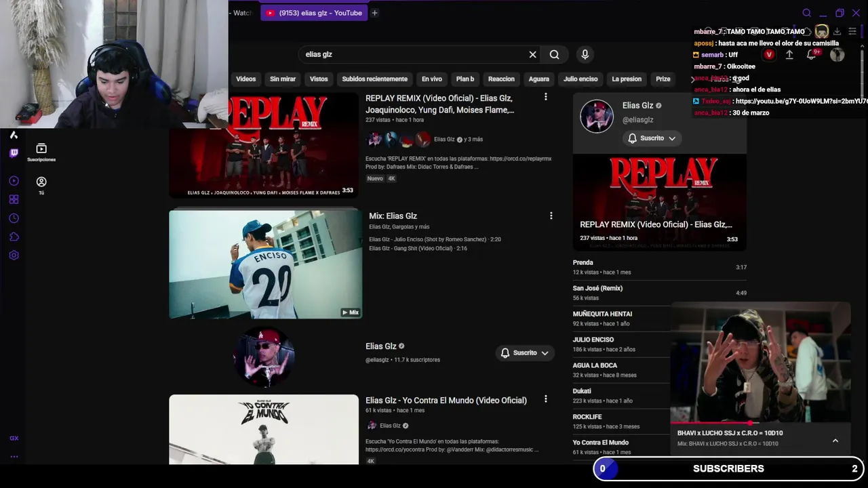
Task: Open AGUA LA BOCA in the video list
Action: click(x=620, y=370)
